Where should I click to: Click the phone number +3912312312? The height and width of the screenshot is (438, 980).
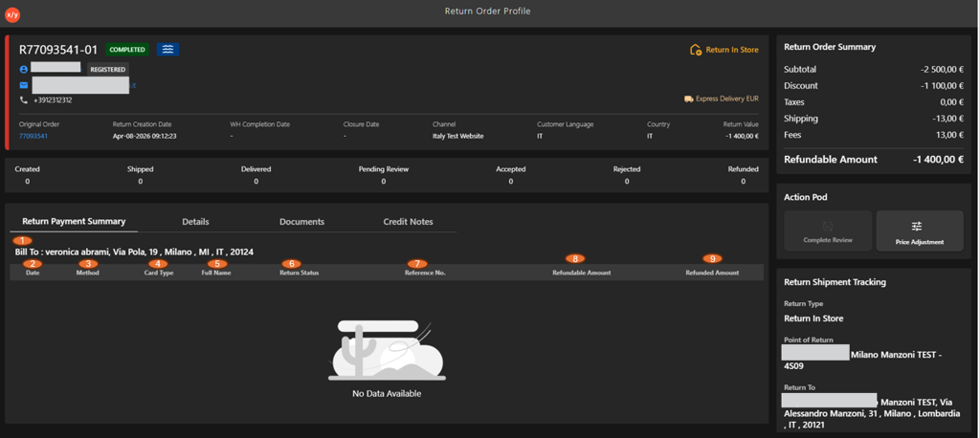53,100
